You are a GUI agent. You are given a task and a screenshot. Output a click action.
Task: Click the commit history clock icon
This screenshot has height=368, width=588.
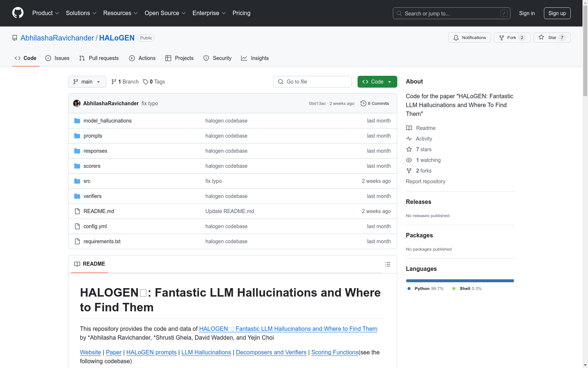click(x=363, y=103)
